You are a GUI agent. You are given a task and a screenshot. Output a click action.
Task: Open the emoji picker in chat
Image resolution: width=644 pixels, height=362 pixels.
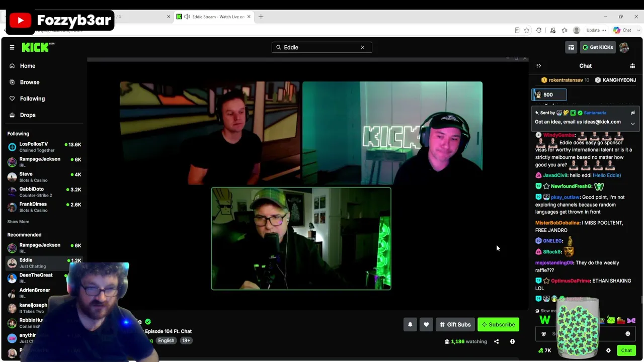pyautogui.click(x=627, y=334)
